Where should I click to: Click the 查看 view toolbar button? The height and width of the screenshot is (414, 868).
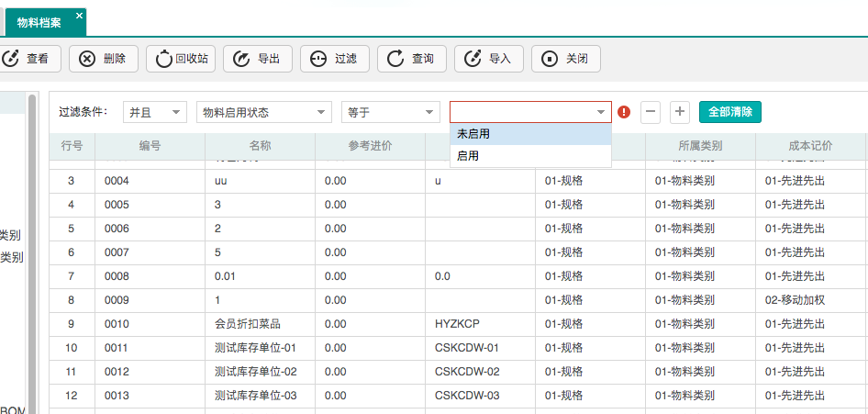coord(28,59)
